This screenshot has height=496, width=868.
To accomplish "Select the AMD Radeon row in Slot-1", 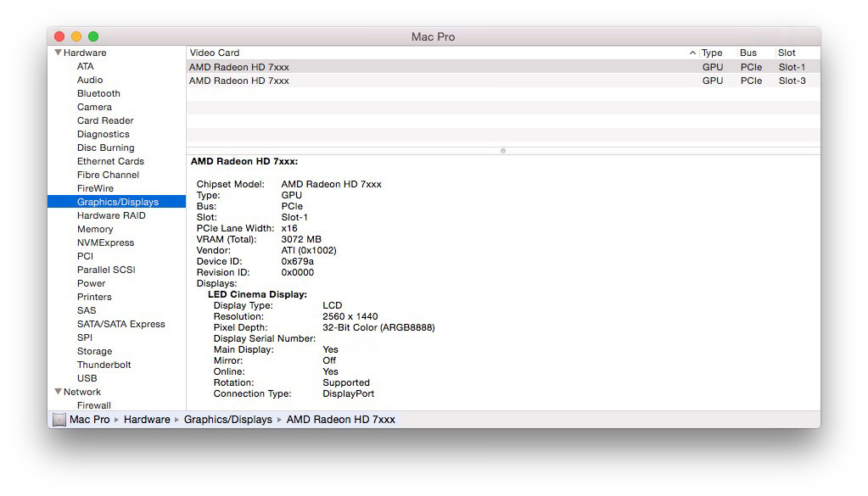I will tap(503, 67).
